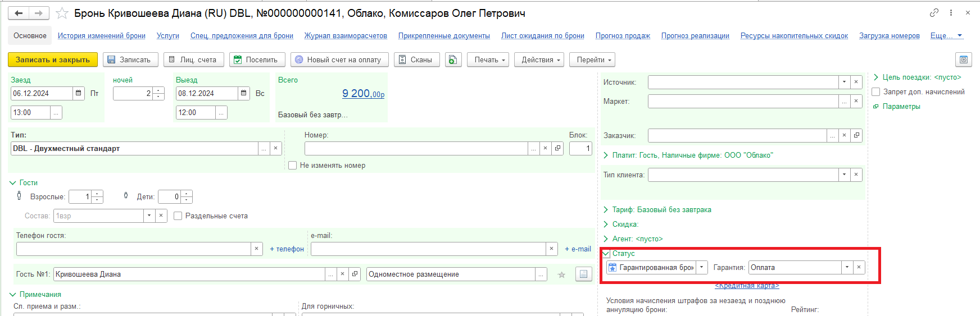Image resolution: width=980 pixels, height=316 pixels.
Task: Toggle Не изменять номер checkbox
Action: (293, 166)
